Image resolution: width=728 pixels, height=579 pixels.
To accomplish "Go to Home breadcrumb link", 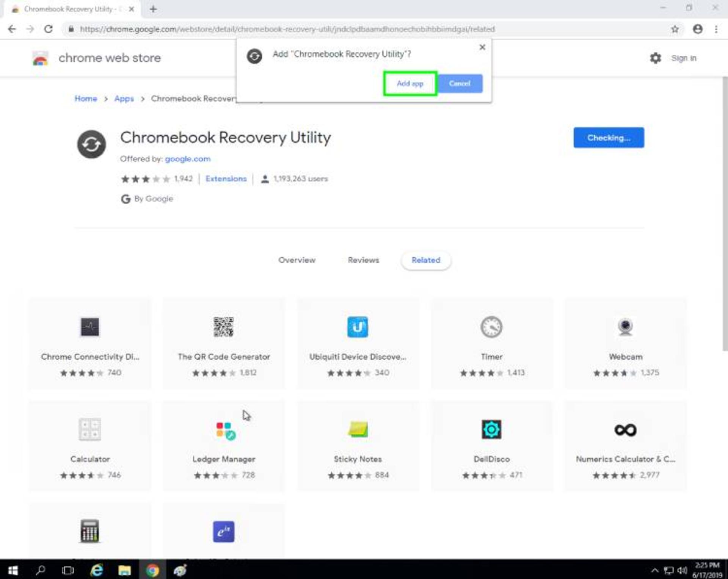I will click(86, 99).
